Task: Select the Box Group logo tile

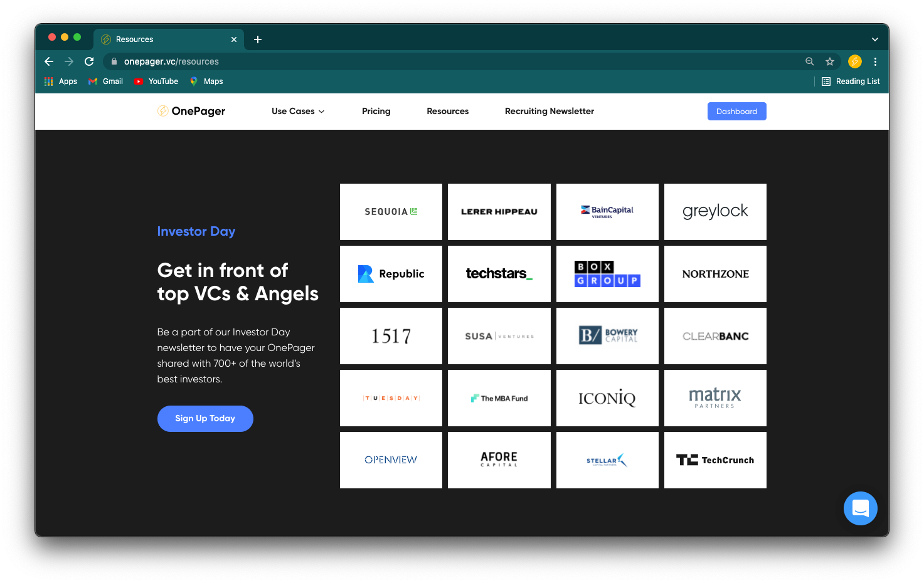Action: pyautogui.click(x=607, y=274)
